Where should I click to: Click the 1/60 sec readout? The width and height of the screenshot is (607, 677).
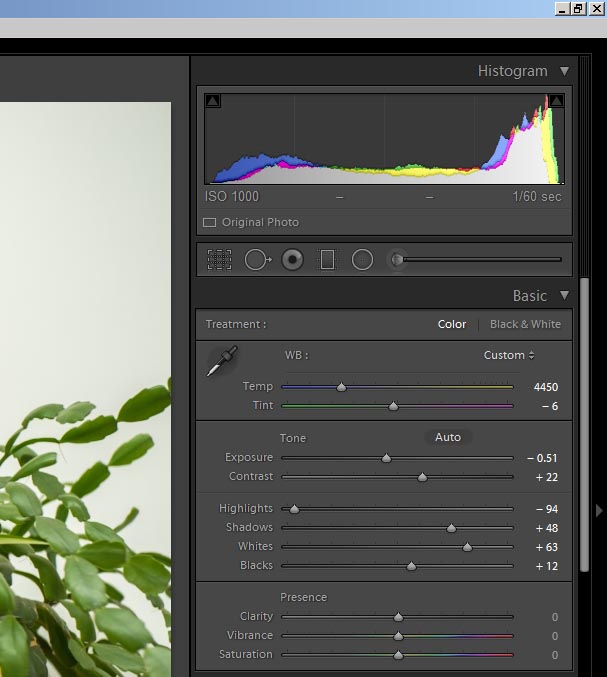click(x=537, y=197)
